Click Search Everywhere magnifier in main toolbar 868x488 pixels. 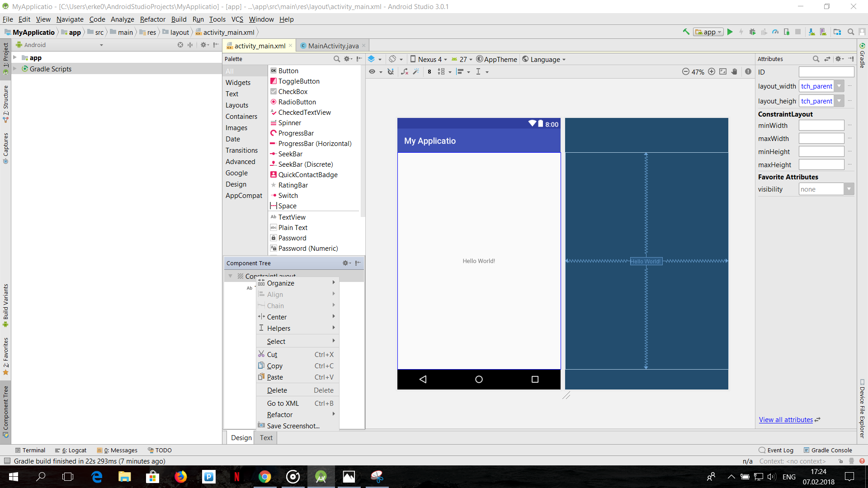pos(851,32)
